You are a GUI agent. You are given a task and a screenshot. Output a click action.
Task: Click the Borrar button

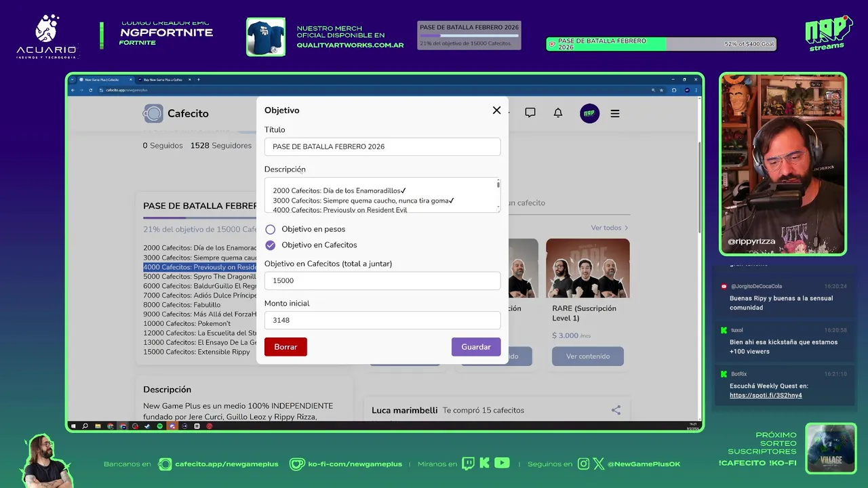click(x=285, y=346)
